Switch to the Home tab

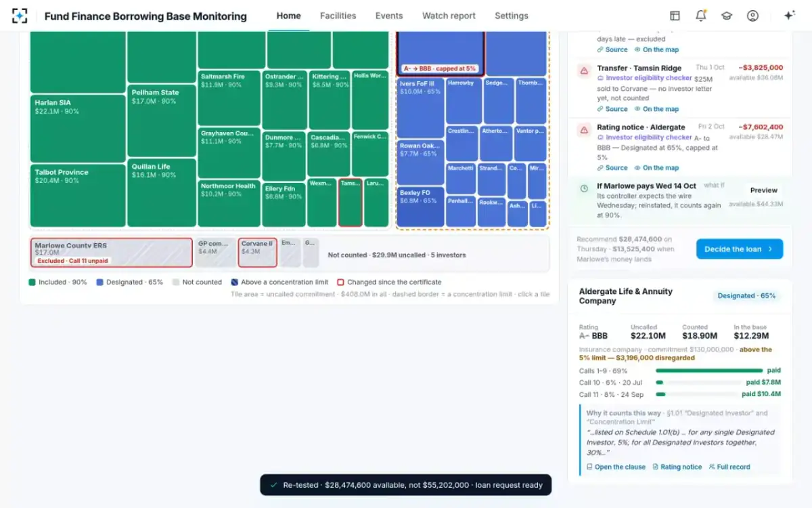[x=288, y=16]
